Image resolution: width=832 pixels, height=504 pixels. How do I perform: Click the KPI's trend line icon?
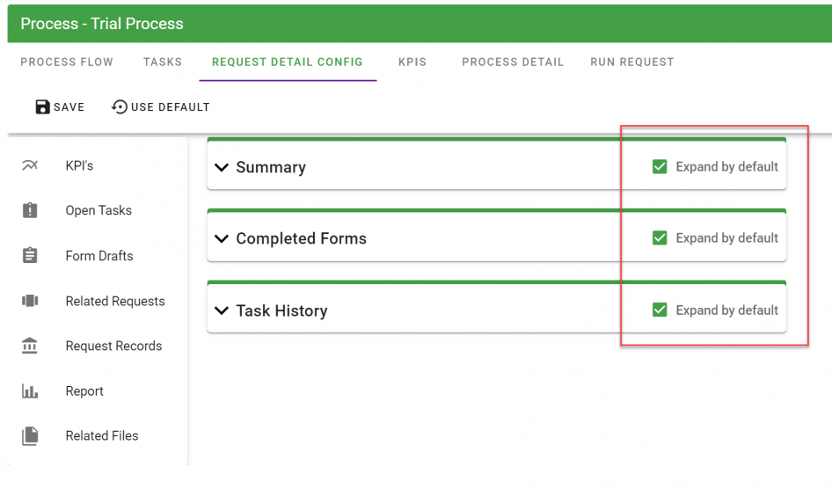pos(30,165)
